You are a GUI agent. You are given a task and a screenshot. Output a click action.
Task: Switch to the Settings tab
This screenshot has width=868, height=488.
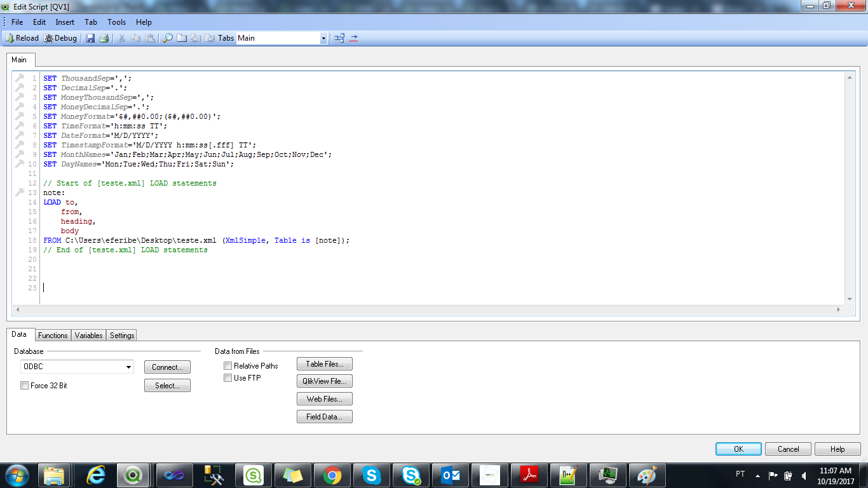pos(122,335)
